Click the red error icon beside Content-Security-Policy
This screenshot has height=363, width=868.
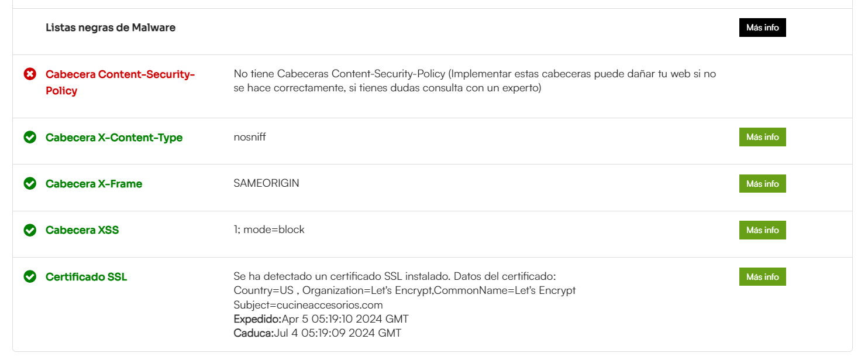tap(30, 74)
